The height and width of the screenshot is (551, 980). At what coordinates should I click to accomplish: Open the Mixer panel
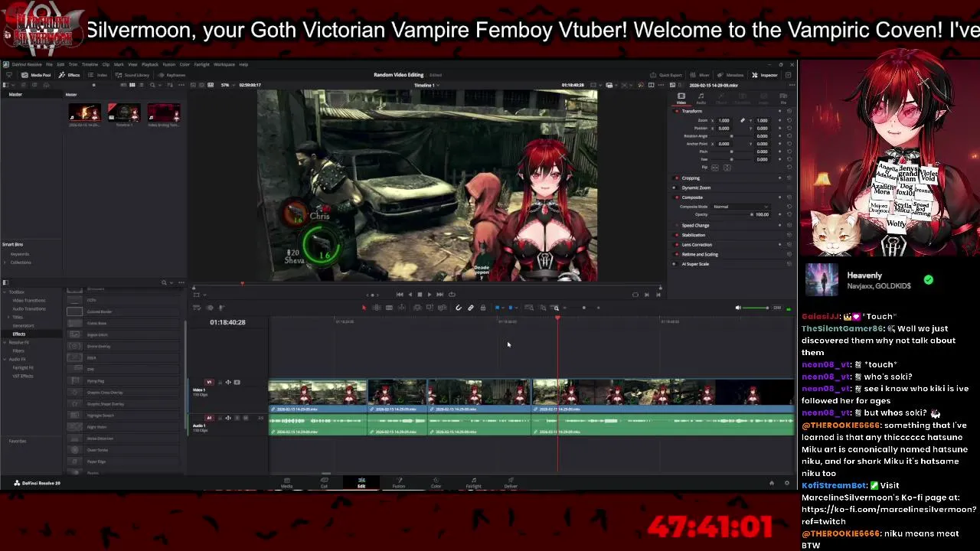700,75
